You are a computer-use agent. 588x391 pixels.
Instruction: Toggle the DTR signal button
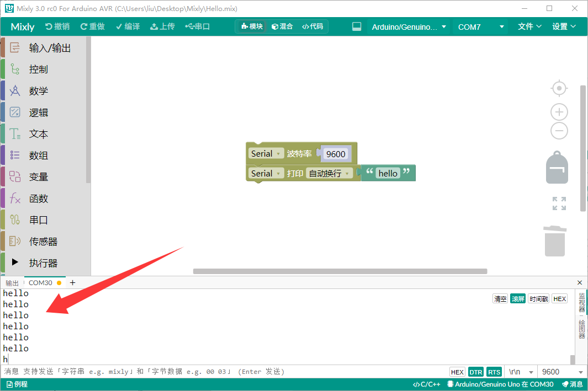point(476,372)
